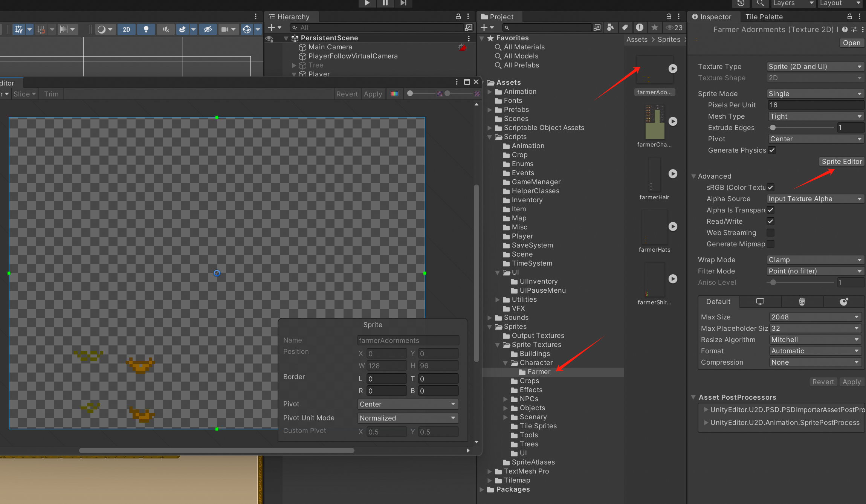Filter project favorites with the star icon

coord(655,27)
